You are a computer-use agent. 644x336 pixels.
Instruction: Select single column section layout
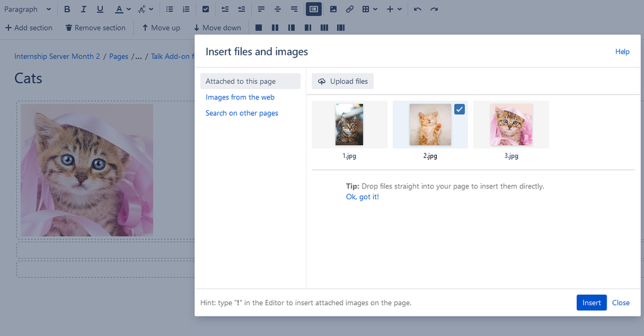coord(259,28)
